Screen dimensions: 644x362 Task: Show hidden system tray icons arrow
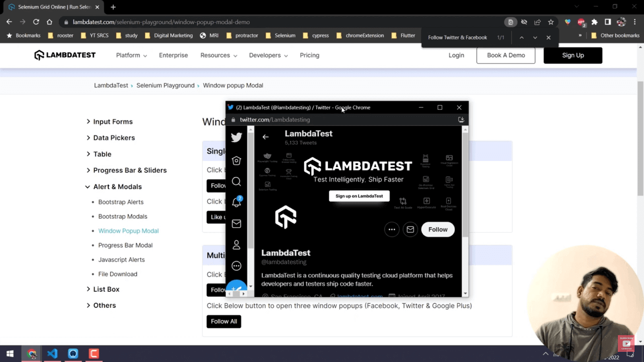[545, 354]
